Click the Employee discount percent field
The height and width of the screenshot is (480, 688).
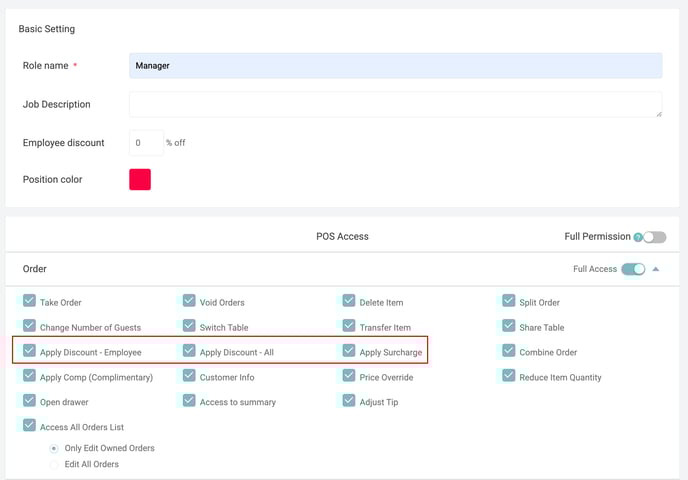coord(147,143)
